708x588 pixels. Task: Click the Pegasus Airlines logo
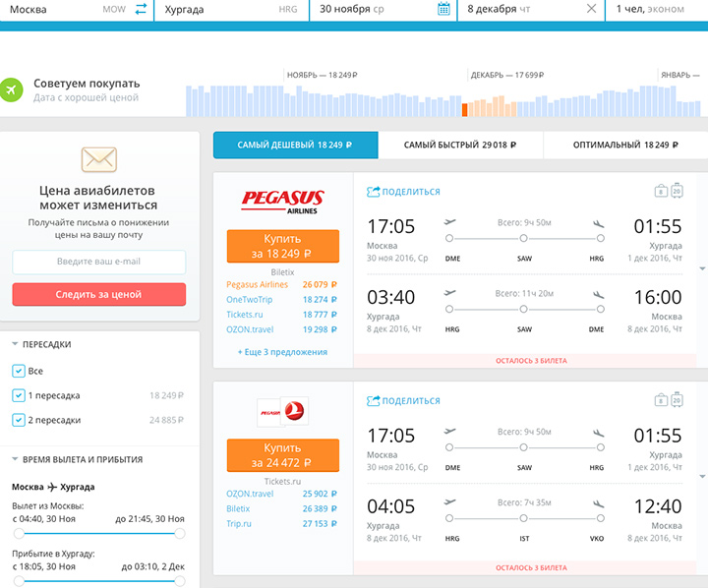[x=282, y=202]
